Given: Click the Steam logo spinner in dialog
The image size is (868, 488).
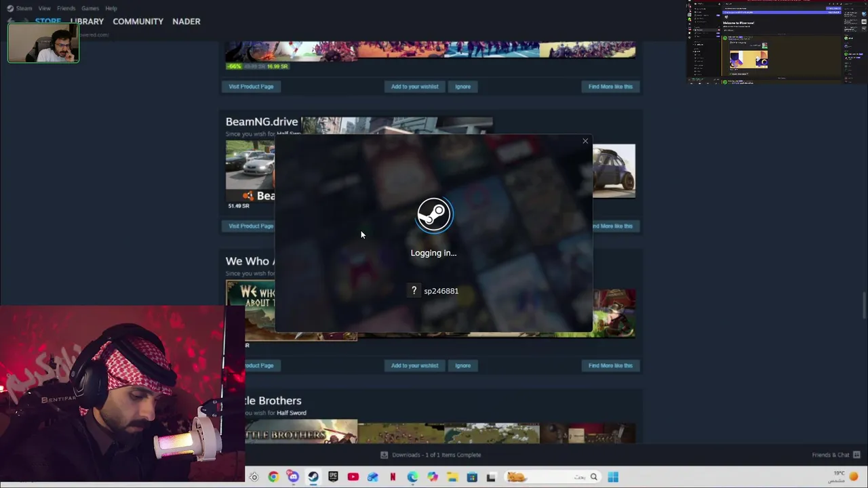Looking at the screenshot, I should pyautogui.click(x=434, y=215).
